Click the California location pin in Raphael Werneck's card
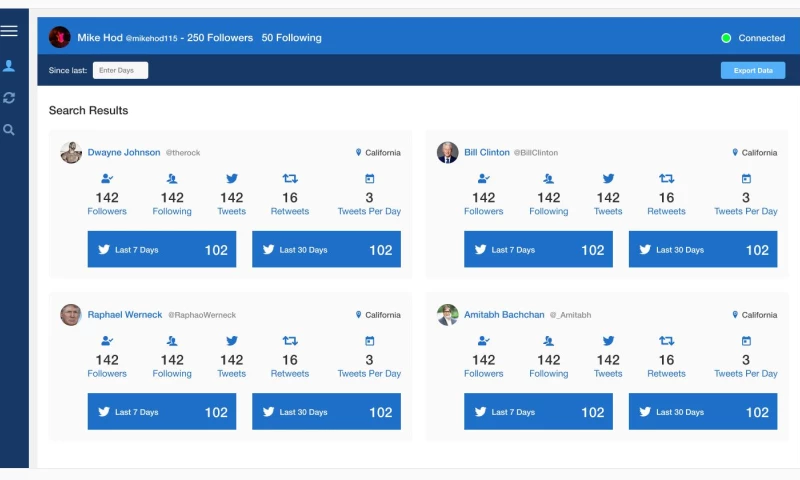 point(359,315)
